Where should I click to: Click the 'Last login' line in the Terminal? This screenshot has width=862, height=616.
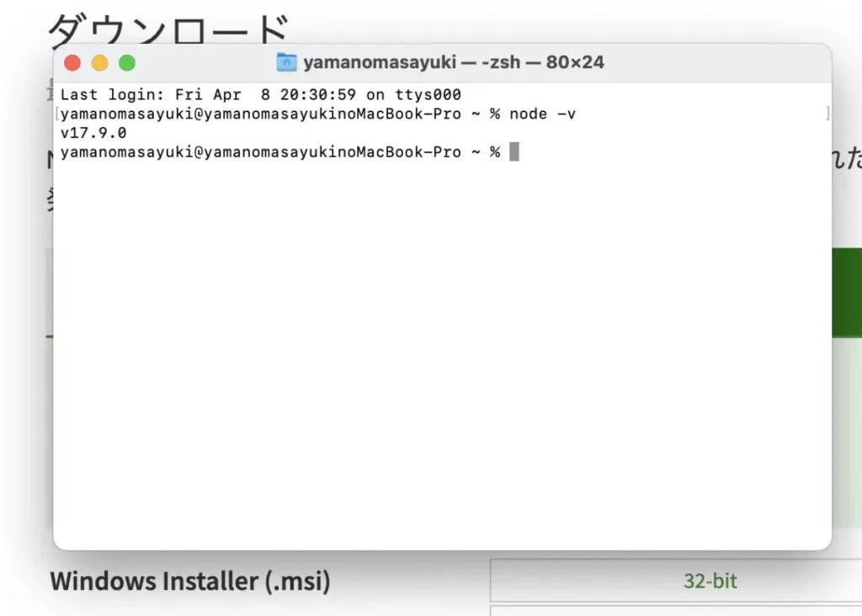(x=260, y=94)
